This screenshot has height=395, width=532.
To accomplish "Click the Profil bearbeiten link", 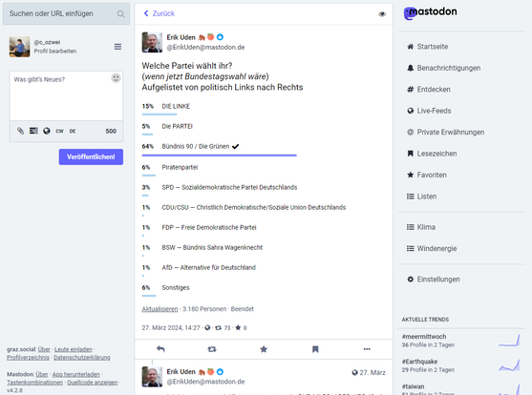I will 55,52.
